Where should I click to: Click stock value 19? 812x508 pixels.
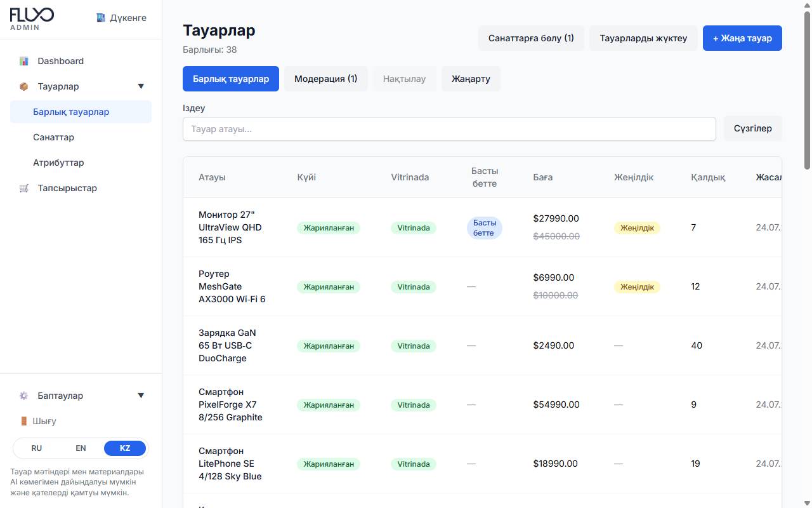coord(695,464)
